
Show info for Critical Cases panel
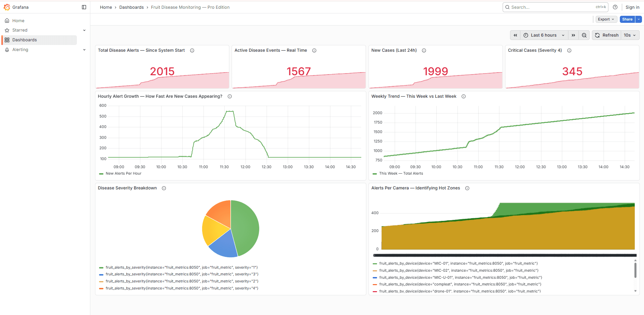pyautogui.click(x=569, y=50)
